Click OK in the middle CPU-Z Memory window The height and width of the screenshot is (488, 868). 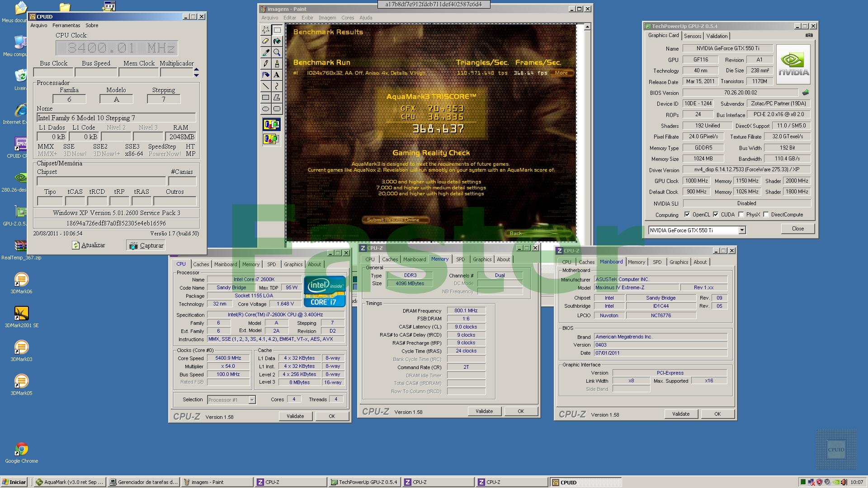click(521, 411)
